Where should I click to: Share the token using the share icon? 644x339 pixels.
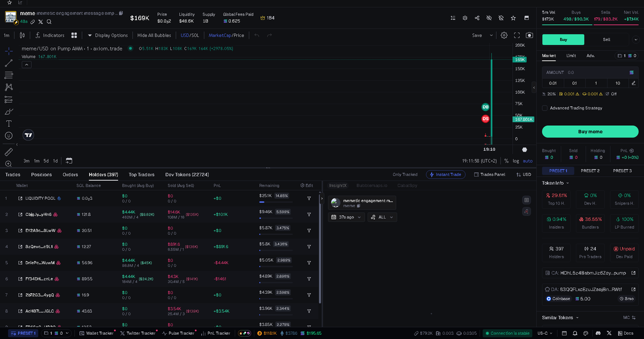pyautogui.click(x=477, y=18)
